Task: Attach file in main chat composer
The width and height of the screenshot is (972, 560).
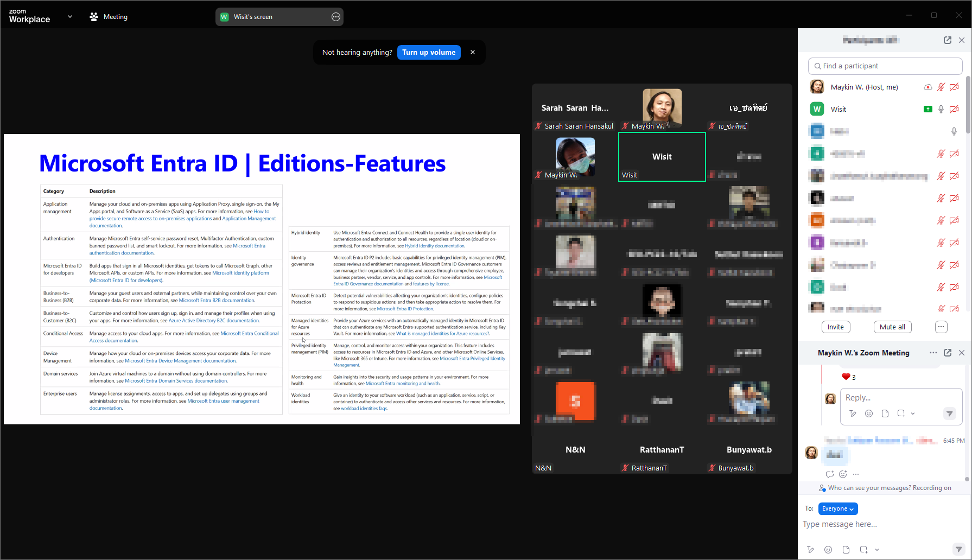Action: (846, 550)
